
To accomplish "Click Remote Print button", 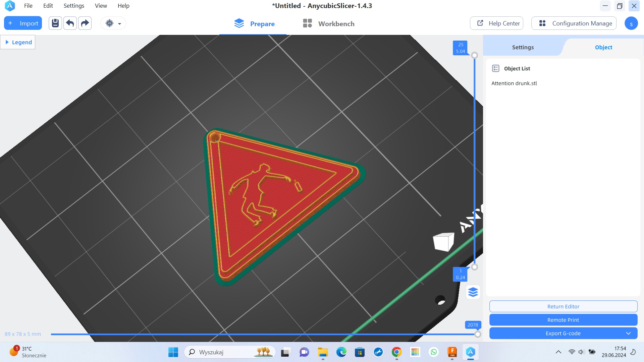I will click(563, 320).
